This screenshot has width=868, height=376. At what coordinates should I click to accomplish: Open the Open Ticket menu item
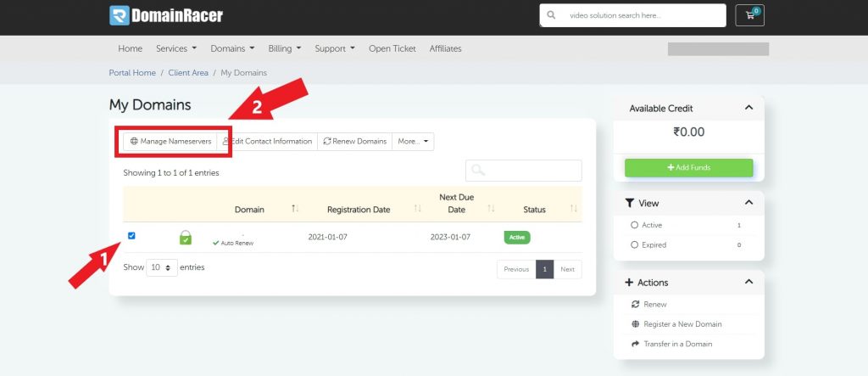pyautogui.click(x=392, y=48)
